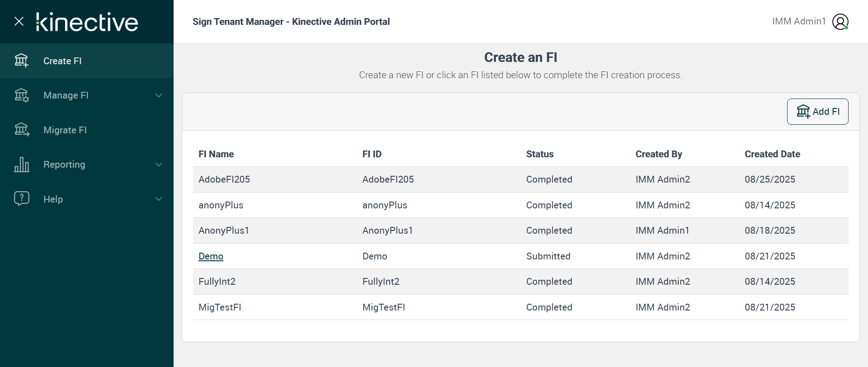
Task: Click the Status column header
Action: coord(540,154)
